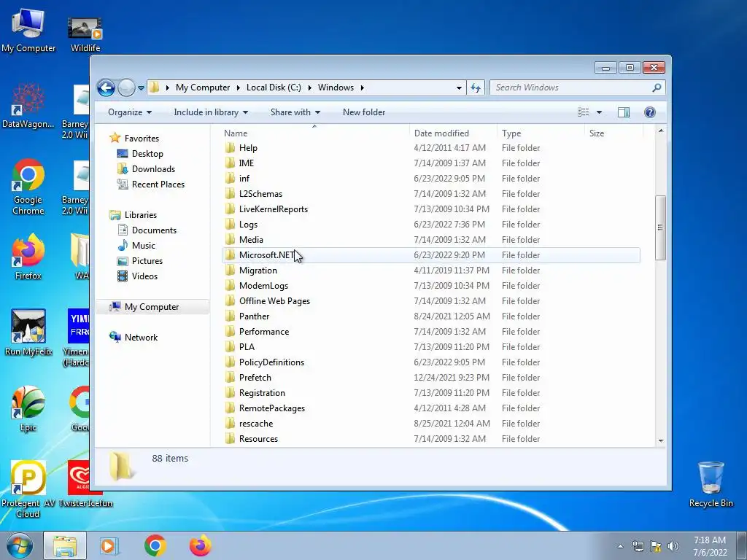Open the Documents library

point(154,230)
